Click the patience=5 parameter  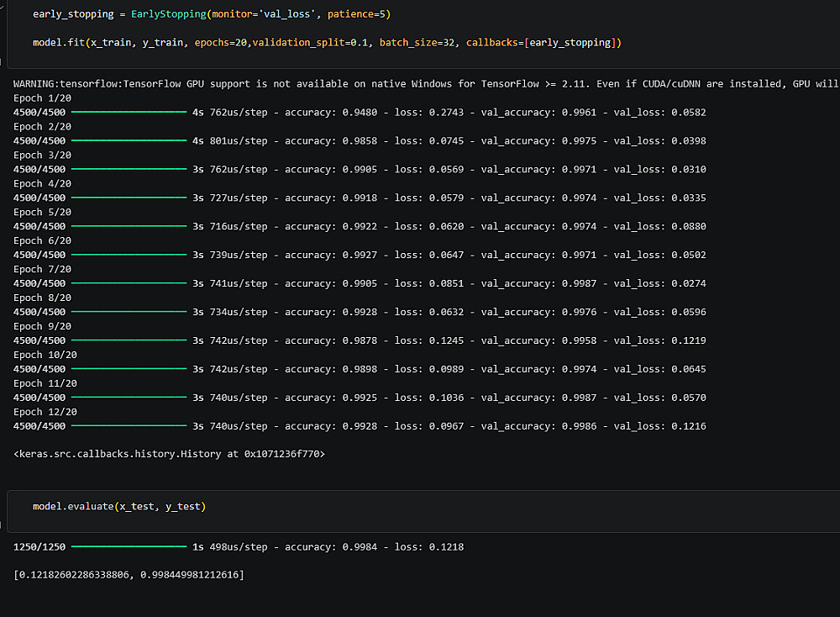pyautogui.click(x=356, y=14)
